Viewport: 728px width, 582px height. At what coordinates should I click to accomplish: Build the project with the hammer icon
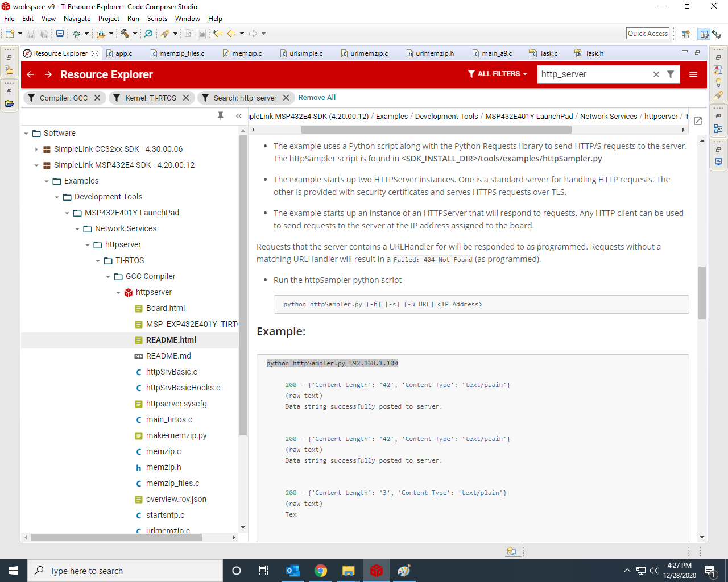click(x=125, y=34)
